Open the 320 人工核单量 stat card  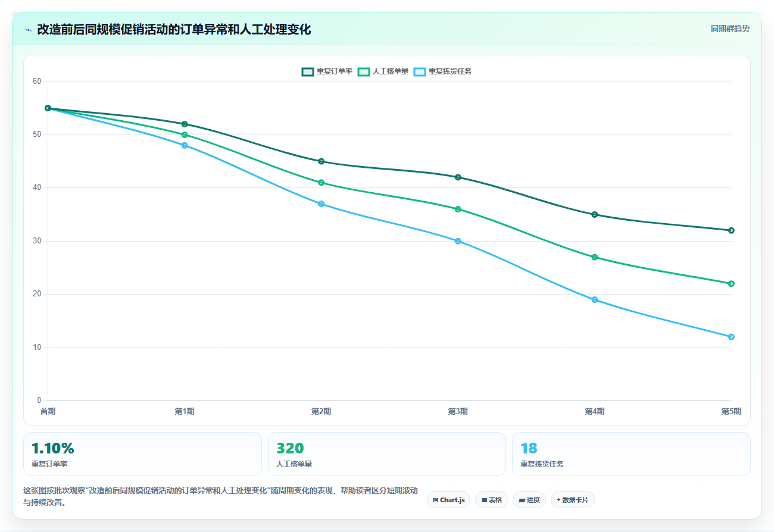point(387,454)
